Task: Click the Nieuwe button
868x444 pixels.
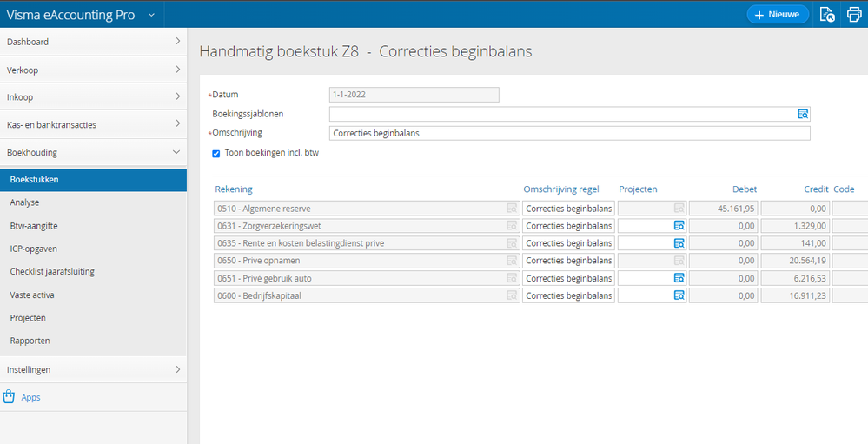Action: [778, 14]
